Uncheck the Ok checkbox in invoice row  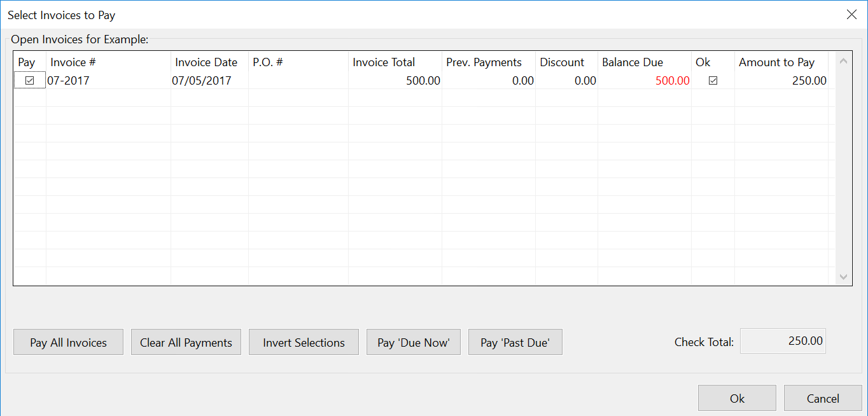[713, 81]
